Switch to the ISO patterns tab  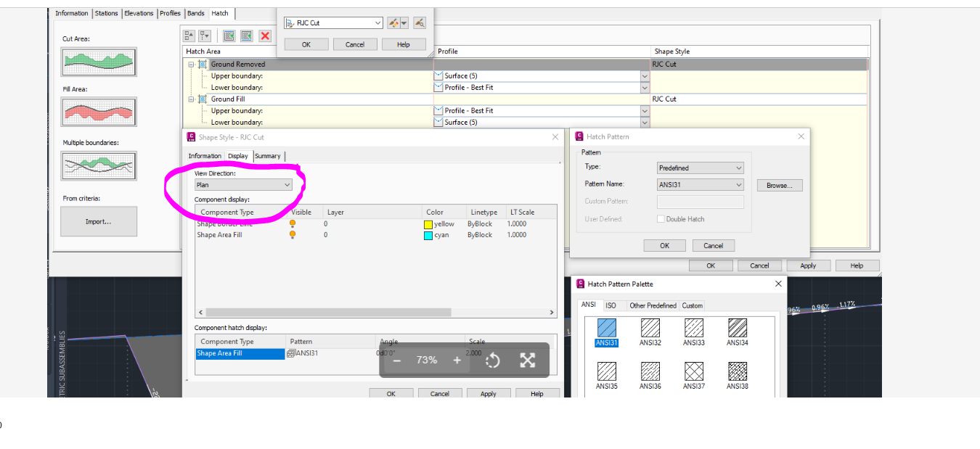pyautogui.click(x=613, y=305)
